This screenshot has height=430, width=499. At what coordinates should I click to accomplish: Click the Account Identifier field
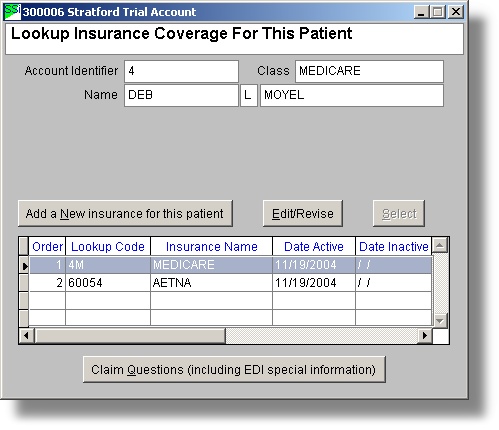181,71
